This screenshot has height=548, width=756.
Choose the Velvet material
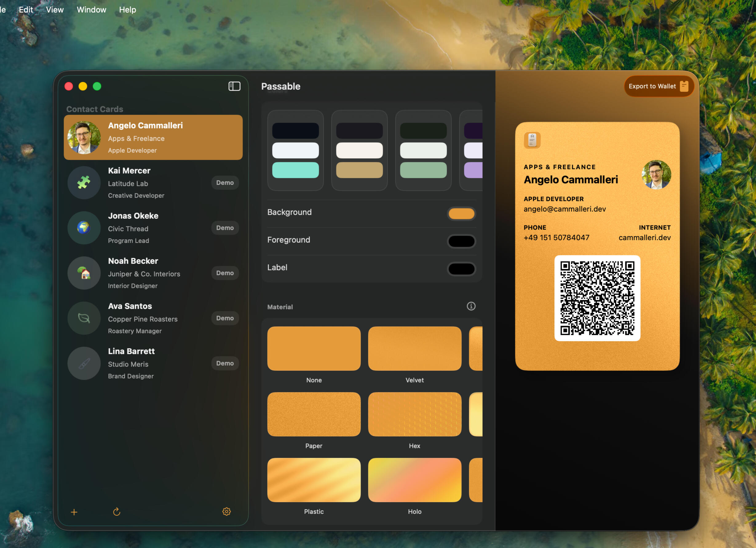pyautogui.click(x=415, y=348)
